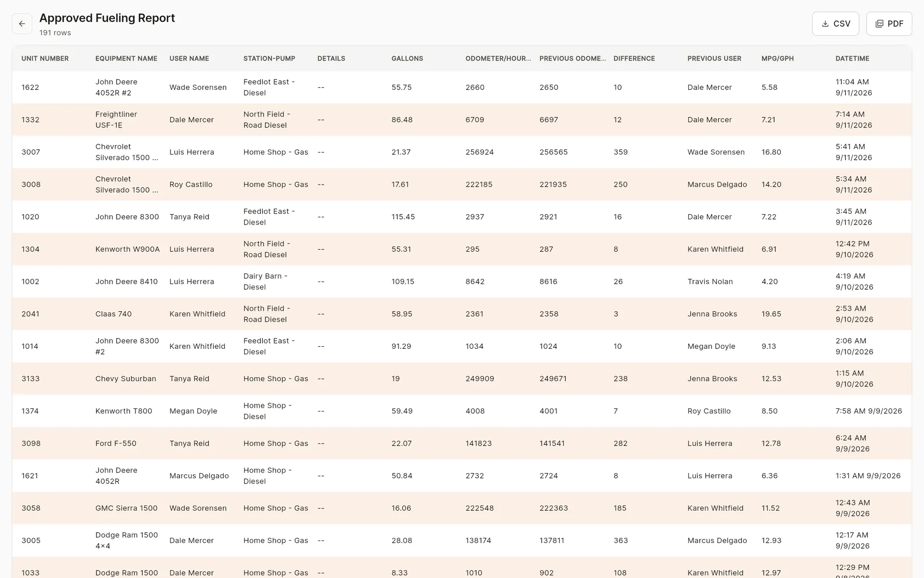
Task: Select Kenworth T800 cell
Action: click(x=124, y=411)
